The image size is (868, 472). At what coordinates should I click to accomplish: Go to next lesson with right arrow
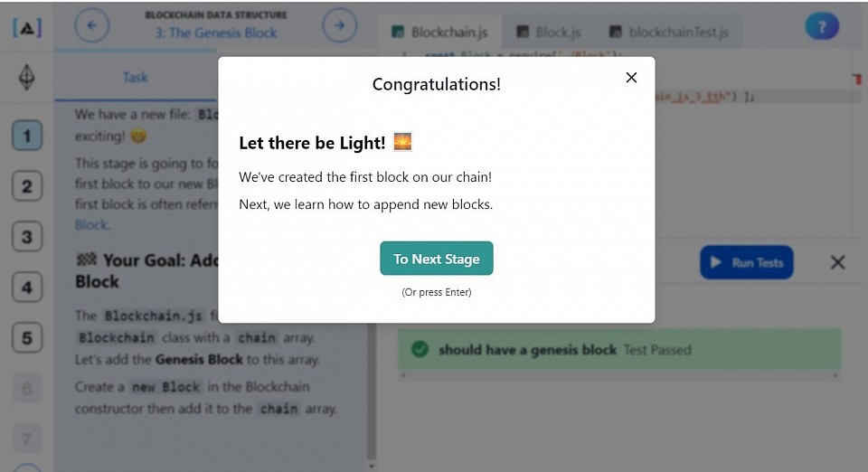tap(339, 25)
